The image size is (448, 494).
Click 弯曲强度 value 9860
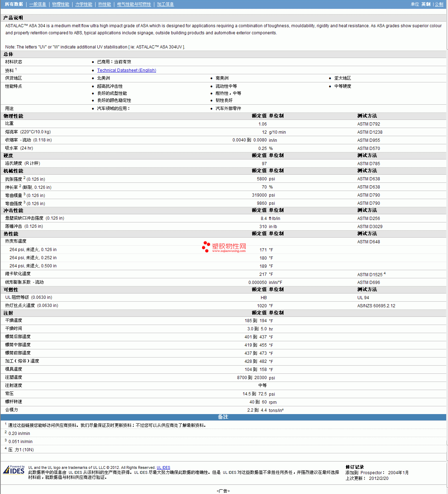pos(262,203)
